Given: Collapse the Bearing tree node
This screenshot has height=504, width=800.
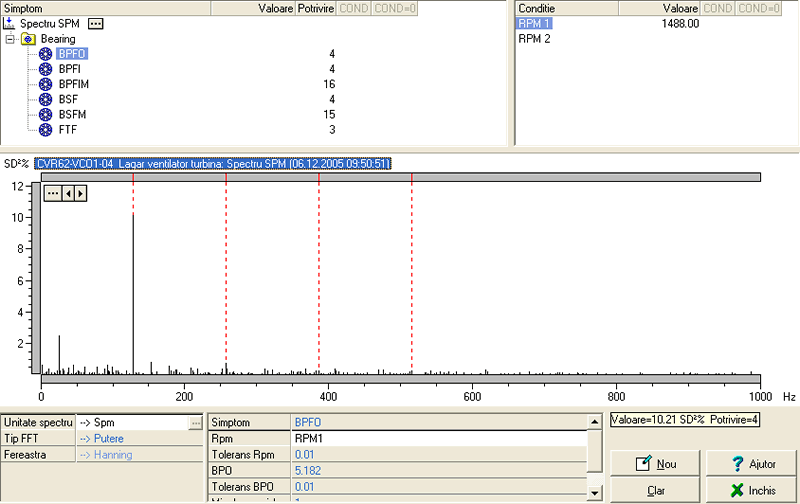Looking at the screenshot, I should (x=10, y=39).
